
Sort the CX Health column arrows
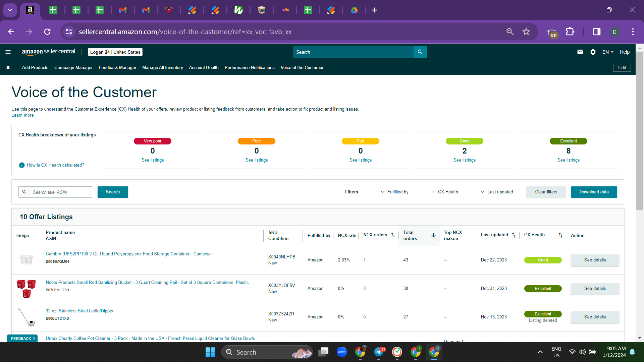coord(560,235)
